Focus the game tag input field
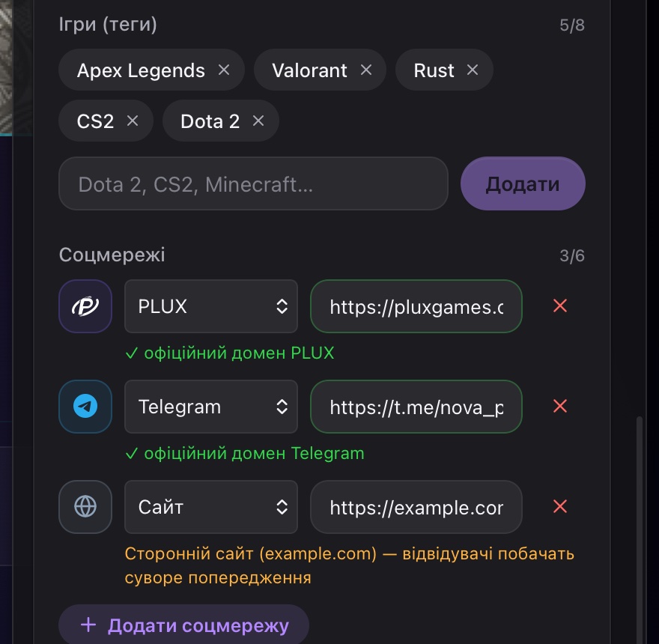The height and width of the screenshot is (644, 659). pyautogui.click(x=253, y=183)
